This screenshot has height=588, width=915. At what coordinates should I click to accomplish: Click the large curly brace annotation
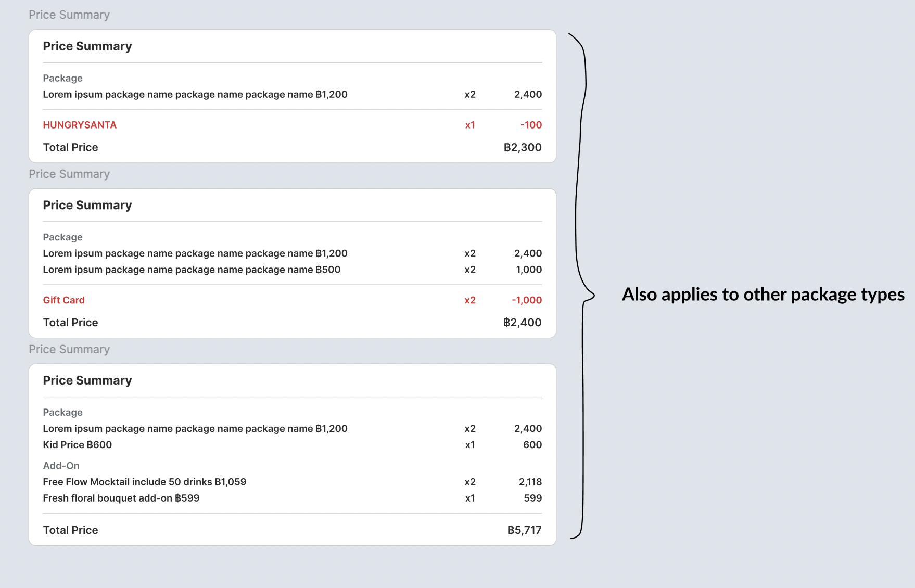582,286
